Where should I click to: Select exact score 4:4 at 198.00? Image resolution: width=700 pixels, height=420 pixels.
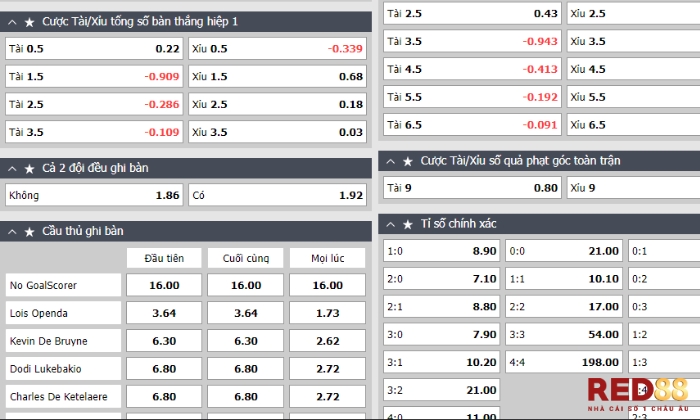pos(564,362)
